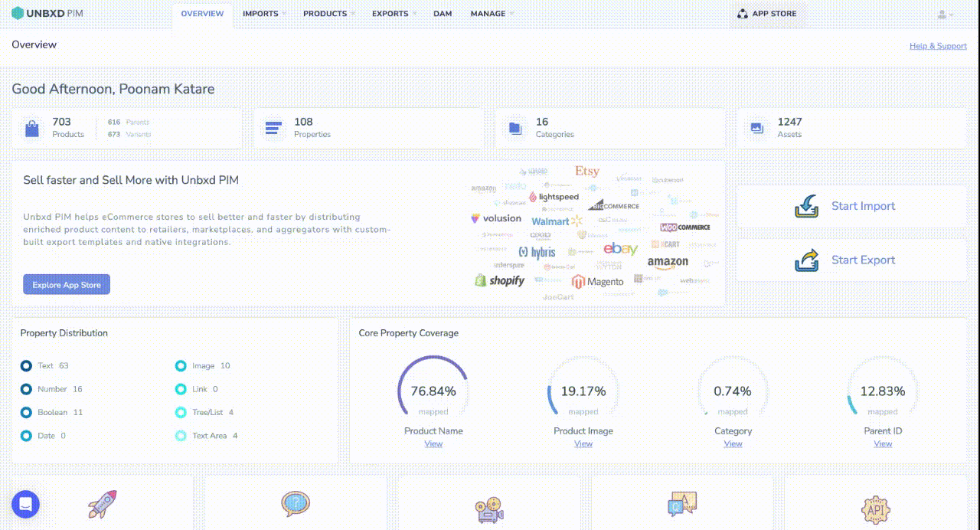This screenshot has width=980, height=530.
Task: Click the UNBXD PIM logo
Action: tap(47, 14)
